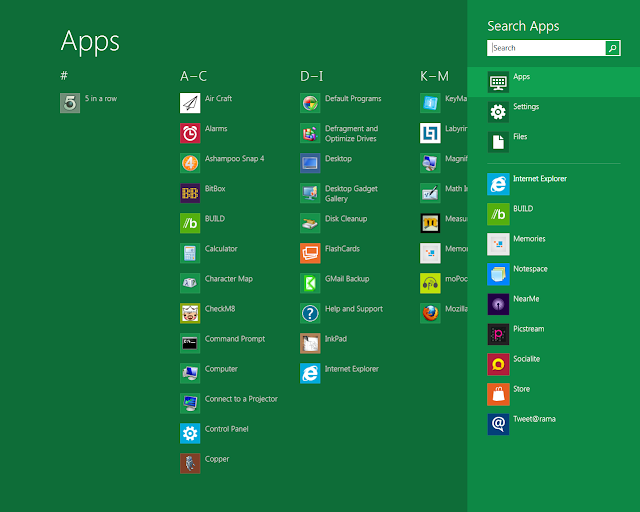
Task: Launch Mozilla Firefox icon
Action: click(x=430, y=313)
